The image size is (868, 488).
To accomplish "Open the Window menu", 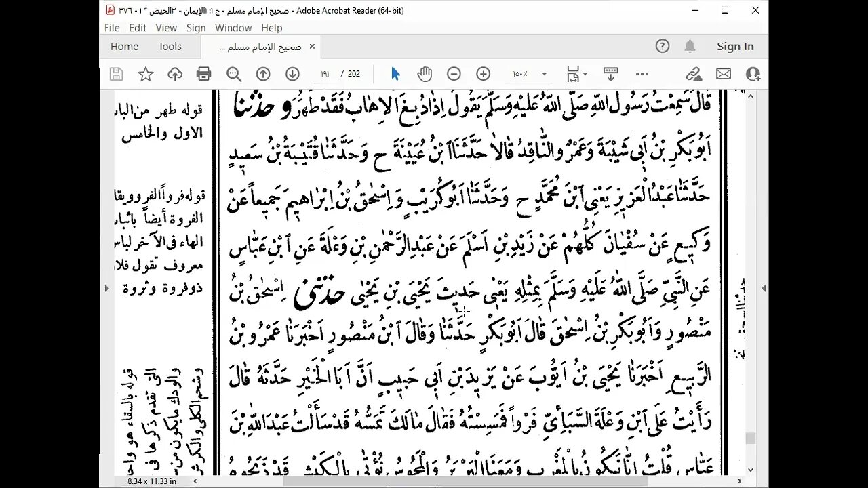I will [233, 28].
